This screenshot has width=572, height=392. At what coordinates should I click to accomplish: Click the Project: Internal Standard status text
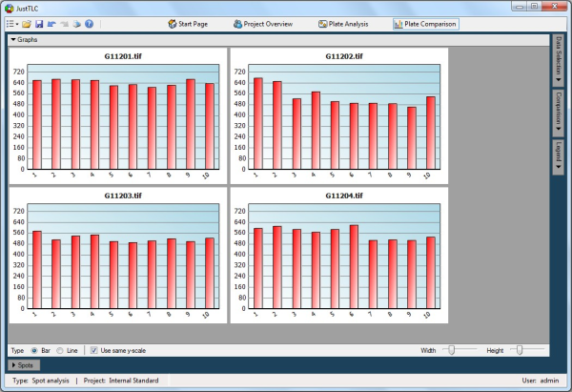121,381
